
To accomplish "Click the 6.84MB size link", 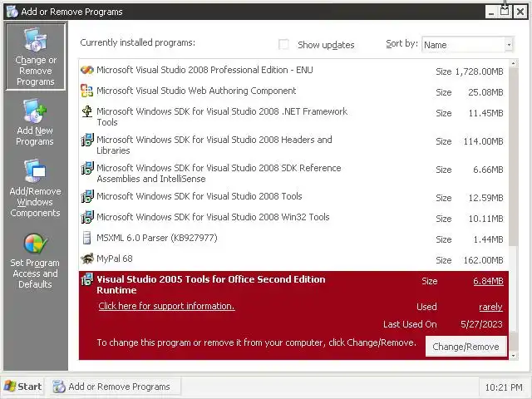I will (x=488, y=281).
